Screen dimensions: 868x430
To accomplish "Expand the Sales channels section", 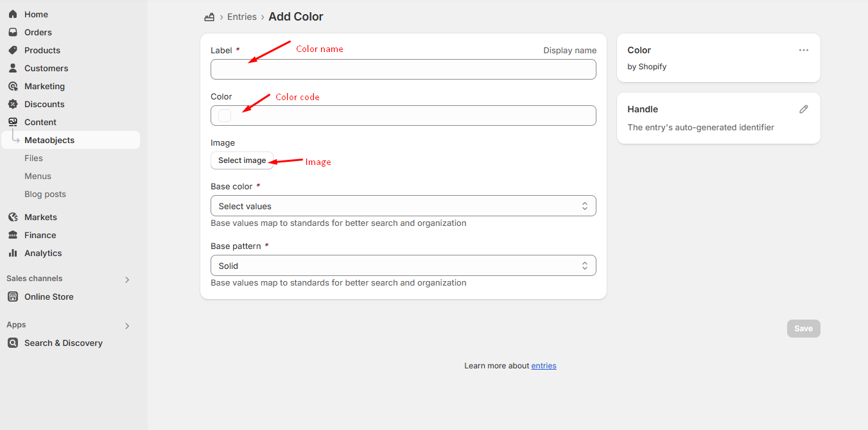I will 127,279.
